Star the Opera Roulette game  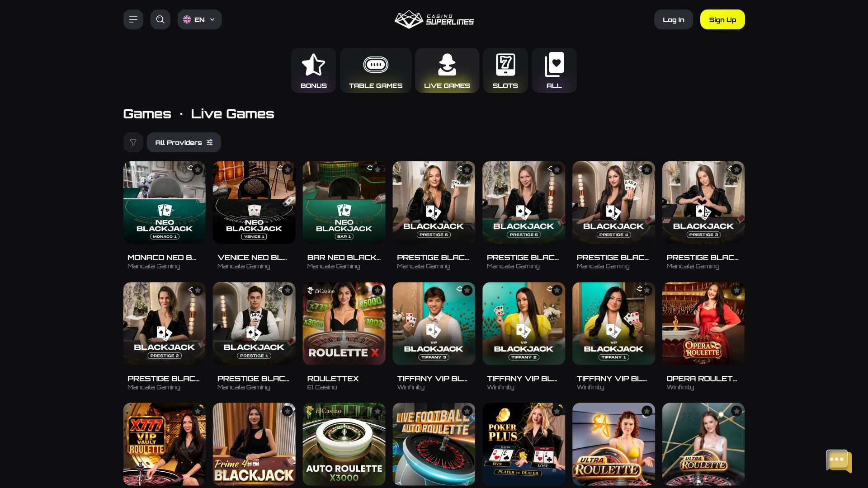click(x=737, y=290)
